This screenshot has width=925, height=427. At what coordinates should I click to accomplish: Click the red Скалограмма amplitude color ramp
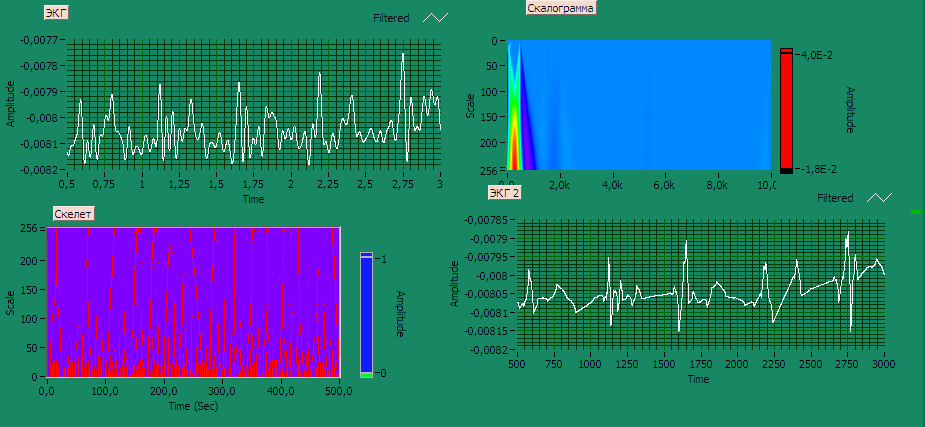tap(786, 110)
